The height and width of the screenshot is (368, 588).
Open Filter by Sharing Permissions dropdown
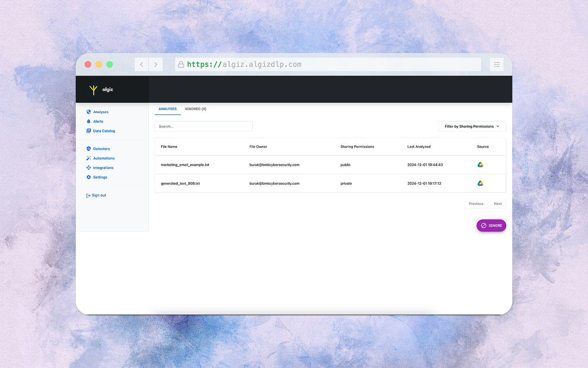pos(472,126)
